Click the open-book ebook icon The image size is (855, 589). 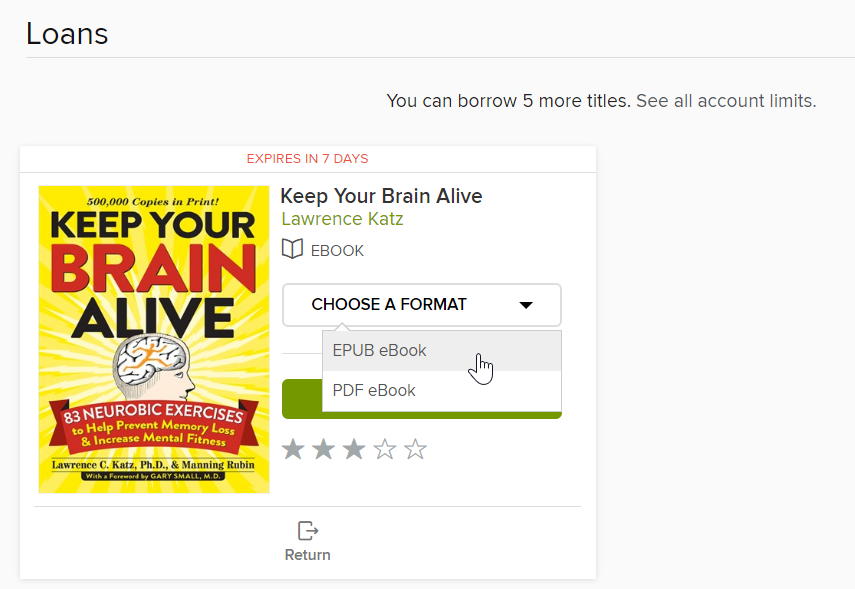(x=292, y=249)
